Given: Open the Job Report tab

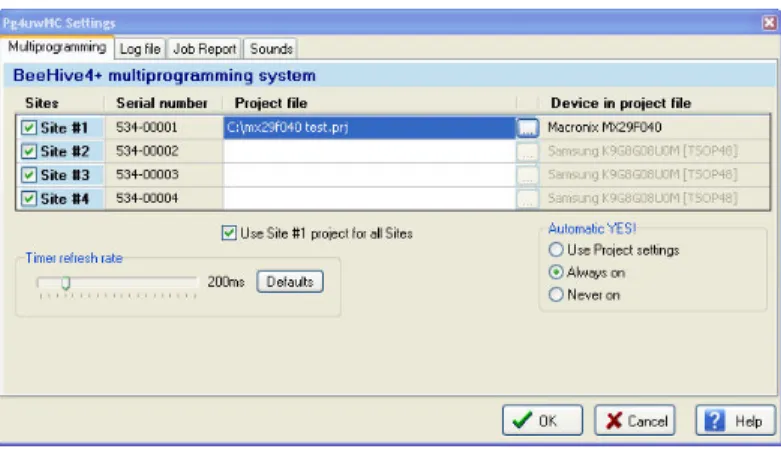Looking at the screenshot, I should (x=204, y=49).
